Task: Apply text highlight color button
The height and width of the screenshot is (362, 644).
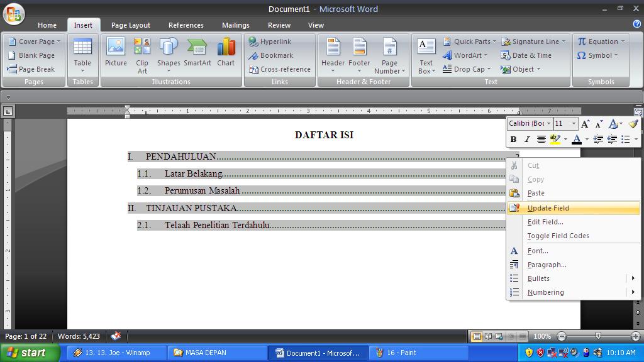Action: [555, 140]
